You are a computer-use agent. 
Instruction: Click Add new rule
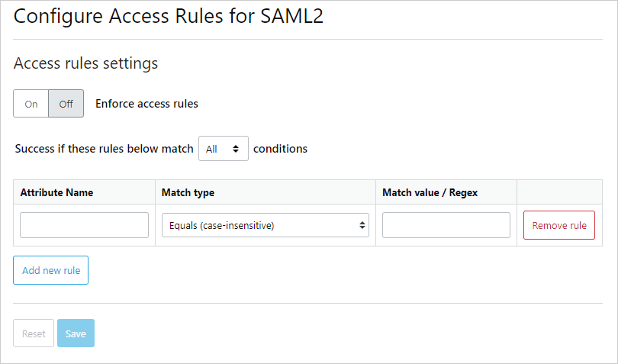click(51, 270)
